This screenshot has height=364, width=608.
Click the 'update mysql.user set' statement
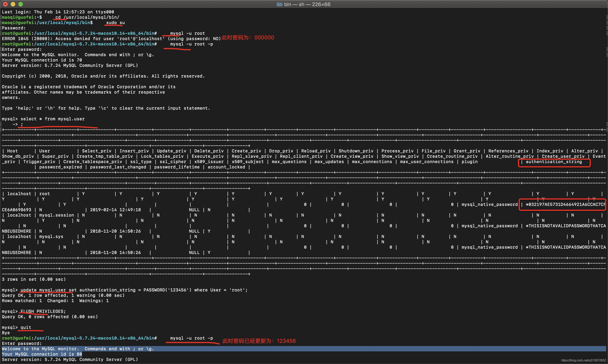134,290
